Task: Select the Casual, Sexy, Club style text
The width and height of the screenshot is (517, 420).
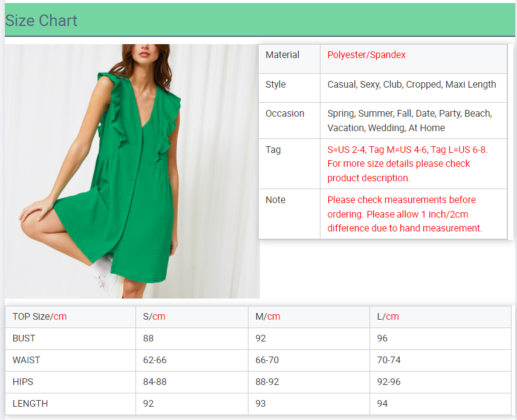Action: click(411, 85)
